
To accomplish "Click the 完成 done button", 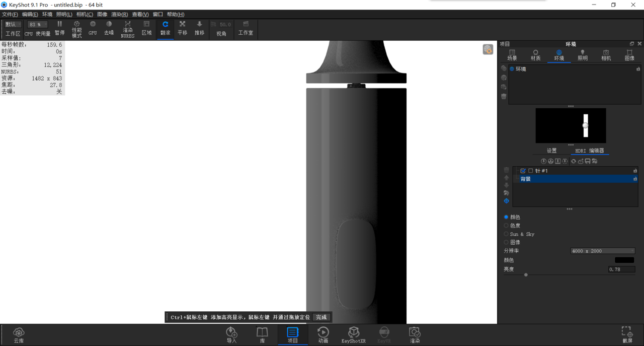I will [321, 317].
